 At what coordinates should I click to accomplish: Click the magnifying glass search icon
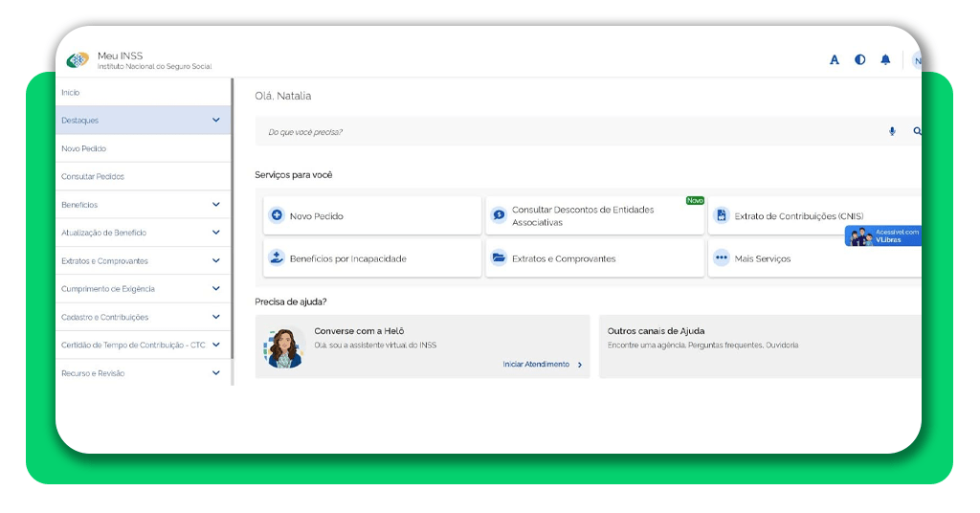(917, 132)
